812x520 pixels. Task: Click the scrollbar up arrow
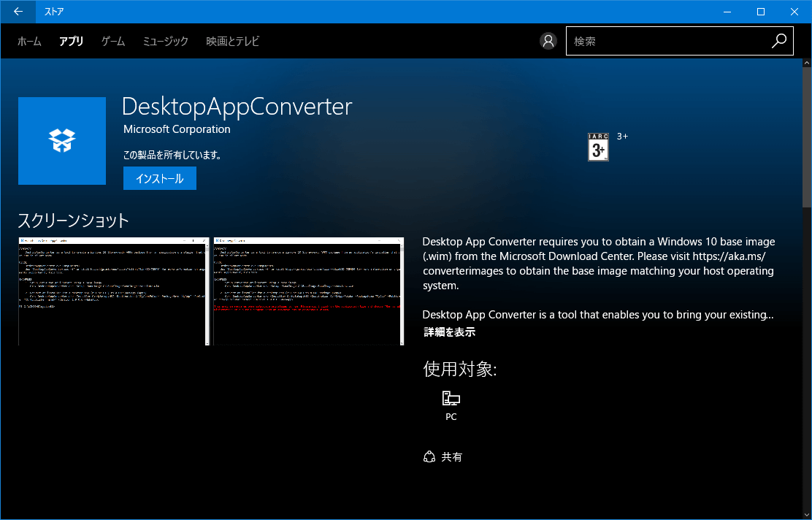[x=807, y=64]
